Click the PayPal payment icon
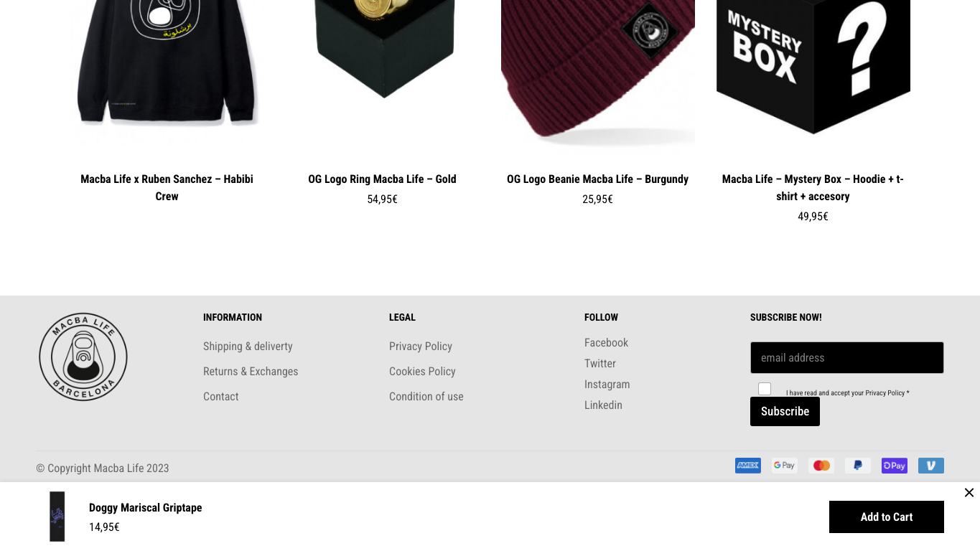The width and height of the screenshot is (980, 551). (x=857, y=466)
